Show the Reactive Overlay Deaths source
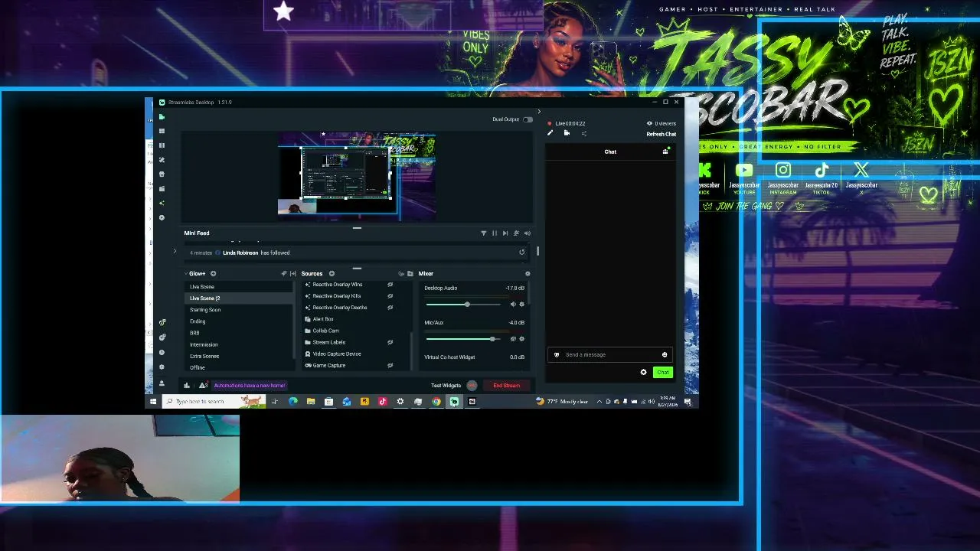The width and height of the screenshot is (980, 551). pos(390,308)
